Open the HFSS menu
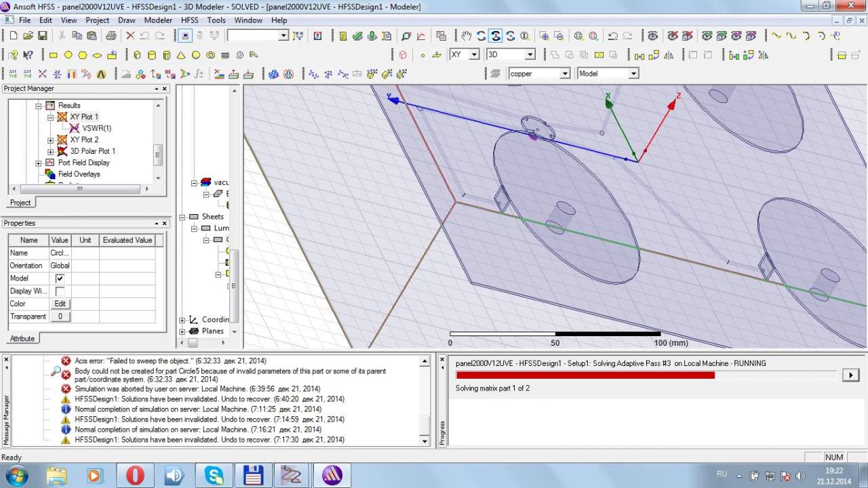 [x=190, y=20]
